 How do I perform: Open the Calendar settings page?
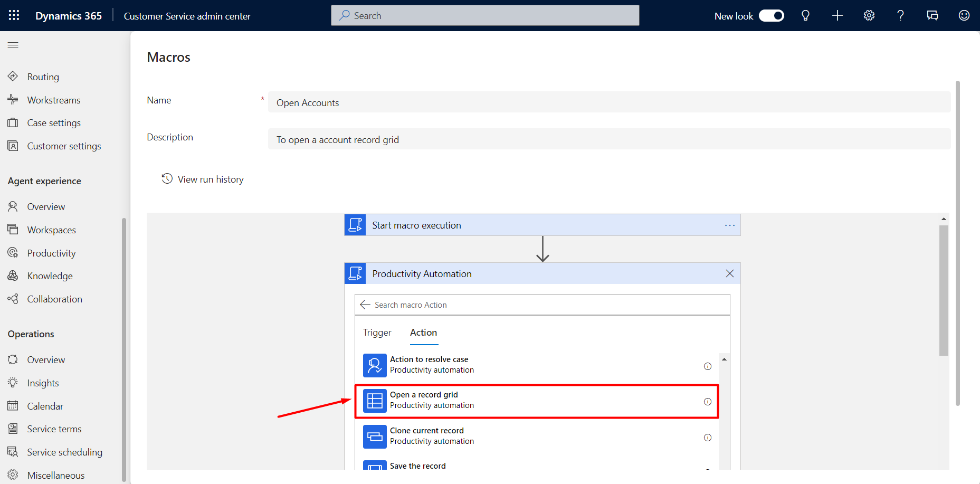click(45, 405)
